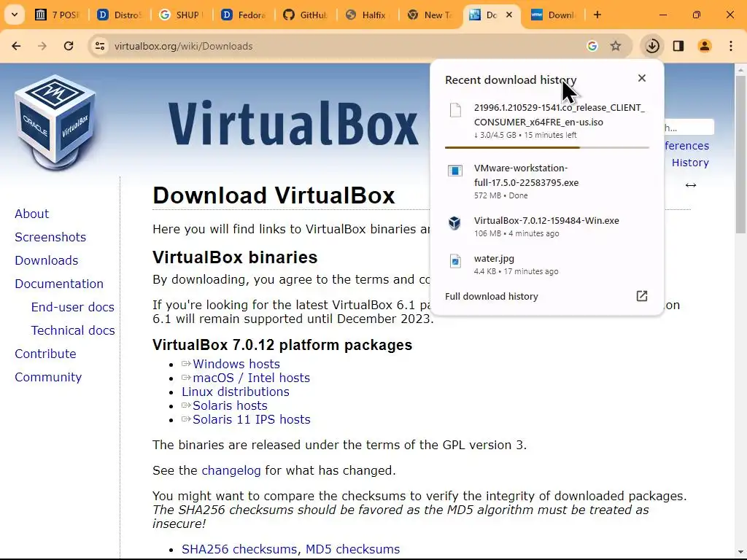Image resolution: width=747 pixels, height=560 pixels.
Task: Click the VirtualBox cube logo
Action: (55, 122)
